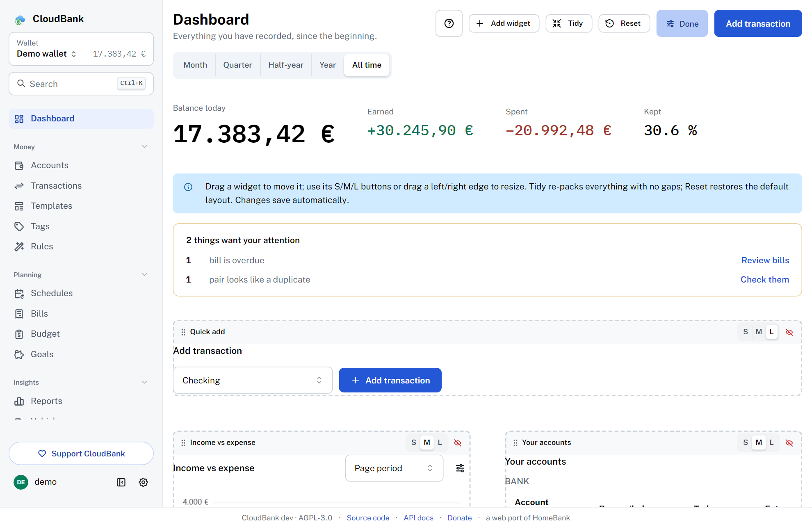Set Income vs expense size to L
Screen dimensions: 812x529
(x=440, y=442)
